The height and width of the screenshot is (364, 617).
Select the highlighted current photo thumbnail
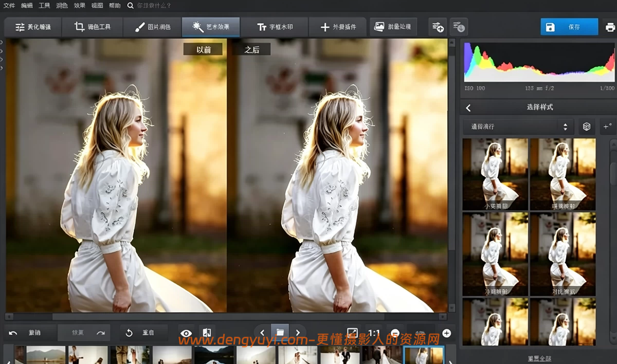(x=424, y=355)
